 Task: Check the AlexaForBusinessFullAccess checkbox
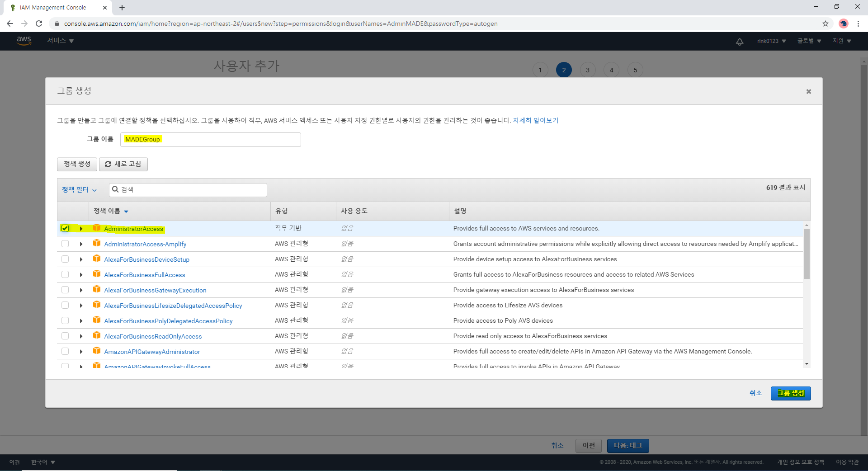tap(65, 274)
